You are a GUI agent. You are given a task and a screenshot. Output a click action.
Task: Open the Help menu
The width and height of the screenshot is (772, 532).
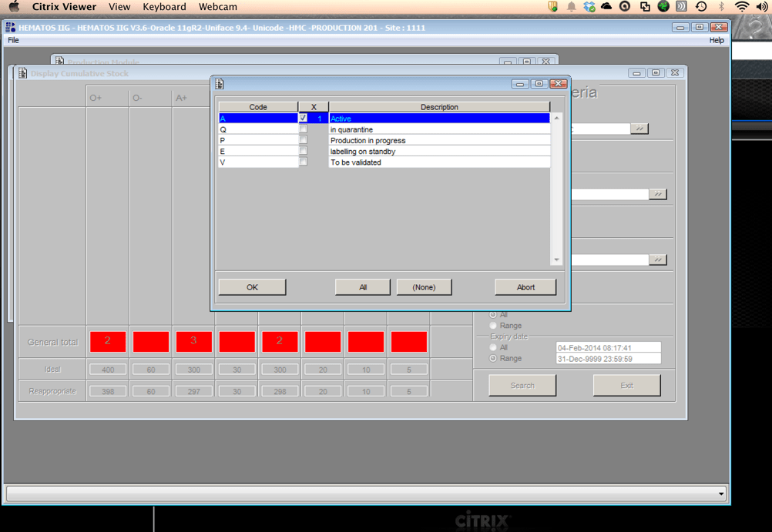tap(716, 40)
